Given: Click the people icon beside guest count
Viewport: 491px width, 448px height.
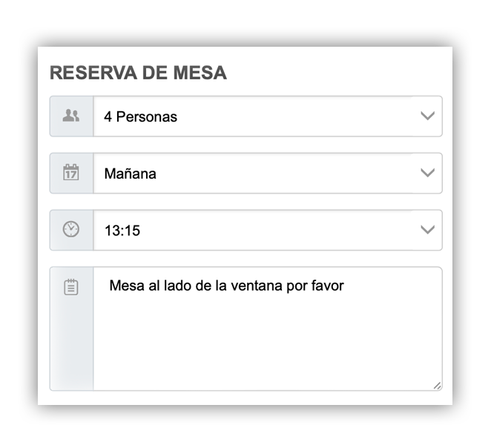Looking at the screenshot, I should pos(71,116).
